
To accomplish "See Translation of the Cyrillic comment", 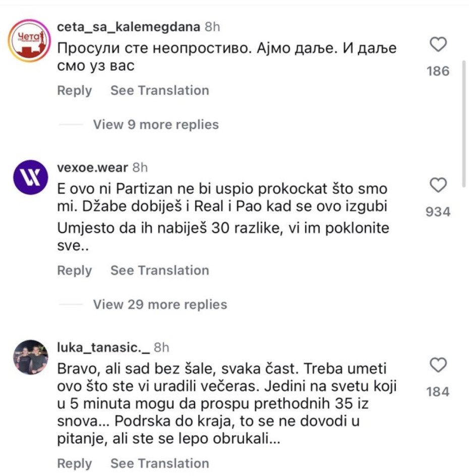I will (159, 91).
